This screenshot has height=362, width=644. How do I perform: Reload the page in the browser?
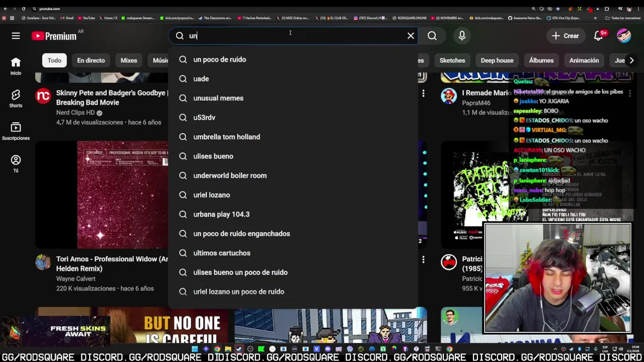(23, 9)
